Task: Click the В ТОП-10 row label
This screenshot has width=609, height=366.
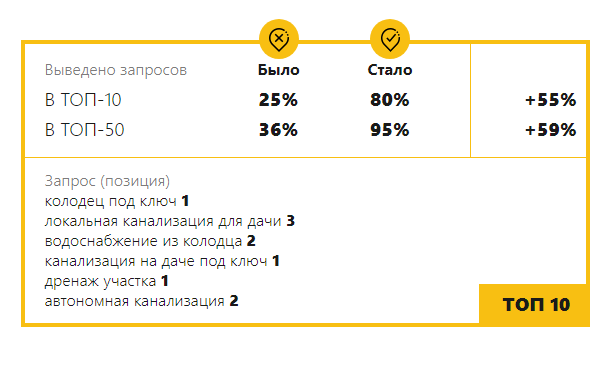Action: (x=83, y=100)
